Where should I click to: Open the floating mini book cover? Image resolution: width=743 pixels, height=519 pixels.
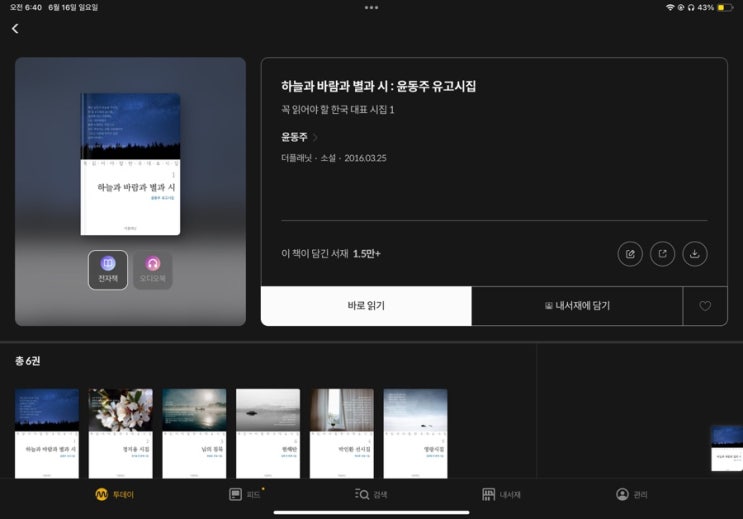(727, 448)
